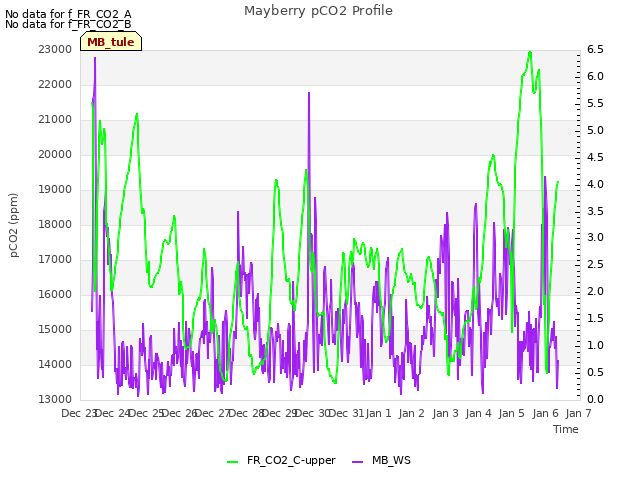Click the 17000 left axis tick label
The width and height of the screenshot is (640, 480).
tap(55, 260)
